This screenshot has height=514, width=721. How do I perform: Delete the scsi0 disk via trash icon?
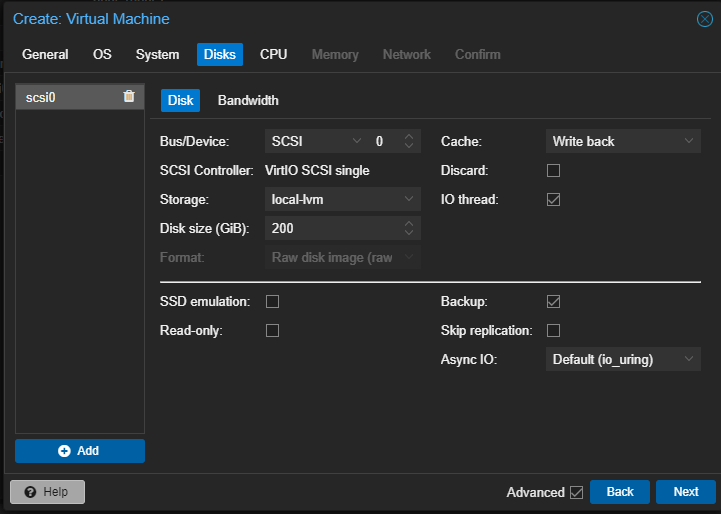(x=129, y=96)
